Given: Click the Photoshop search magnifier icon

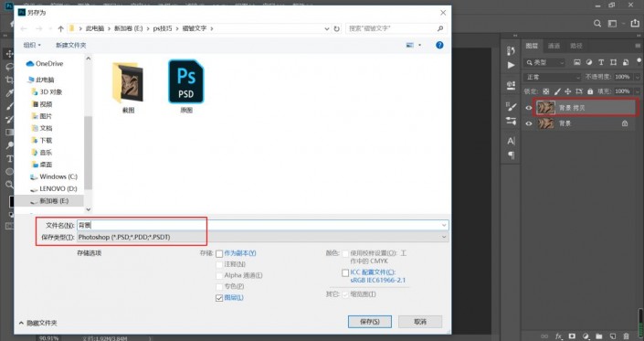Looking at the screenshot, I should (597, 24).
